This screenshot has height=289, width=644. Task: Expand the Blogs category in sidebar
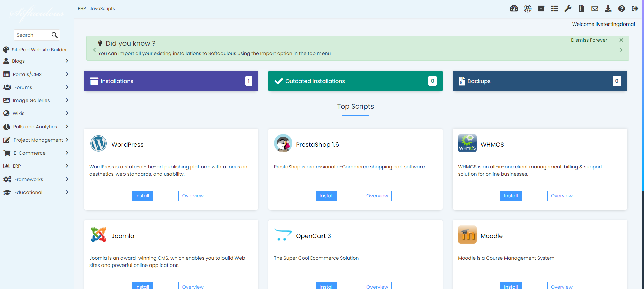point(36,61)
